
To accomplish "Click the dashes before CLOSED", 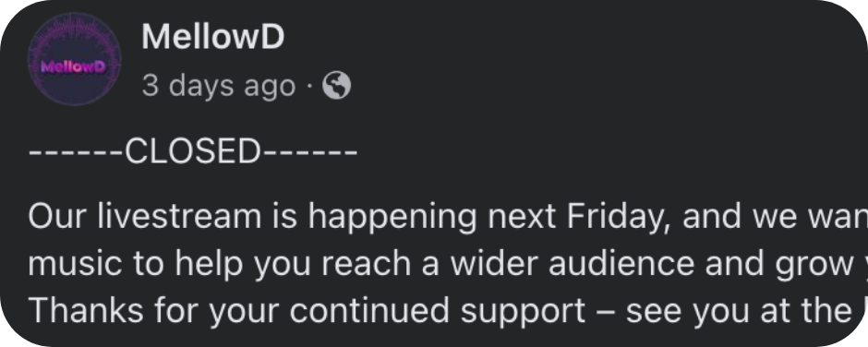I will (77, 151).
